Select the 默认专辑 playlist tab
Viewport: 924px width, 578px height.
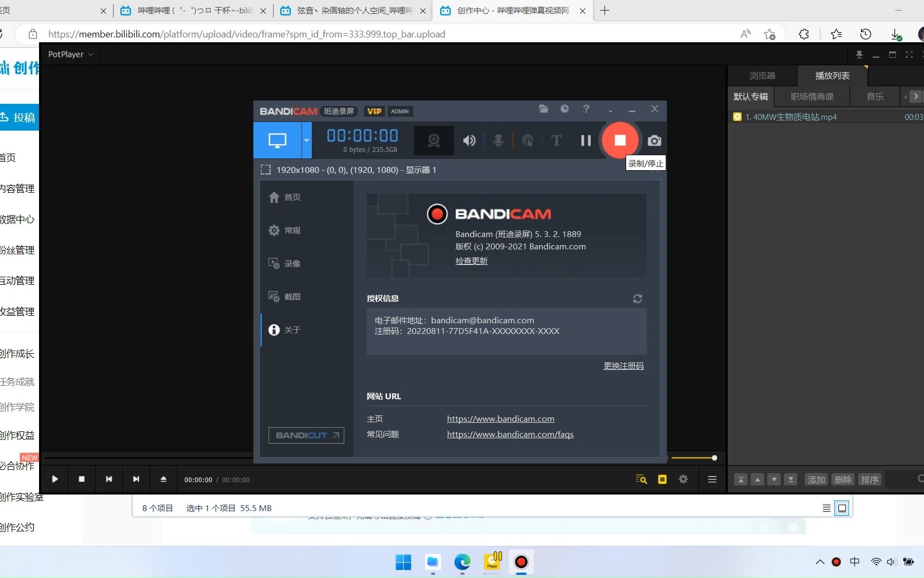(x=751, y=97)
